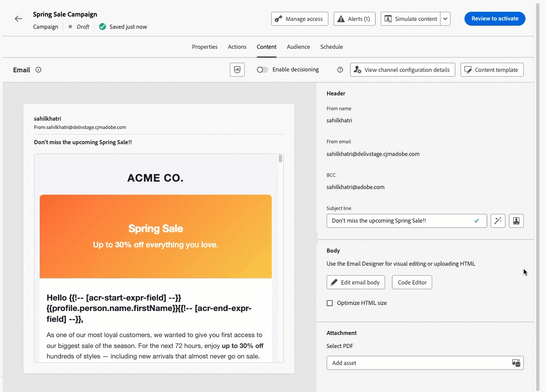The height and width of the screenshot is (392, 546).
Task: Click Simulate content button
Action: pyautogui.click(x=410, y=19)
